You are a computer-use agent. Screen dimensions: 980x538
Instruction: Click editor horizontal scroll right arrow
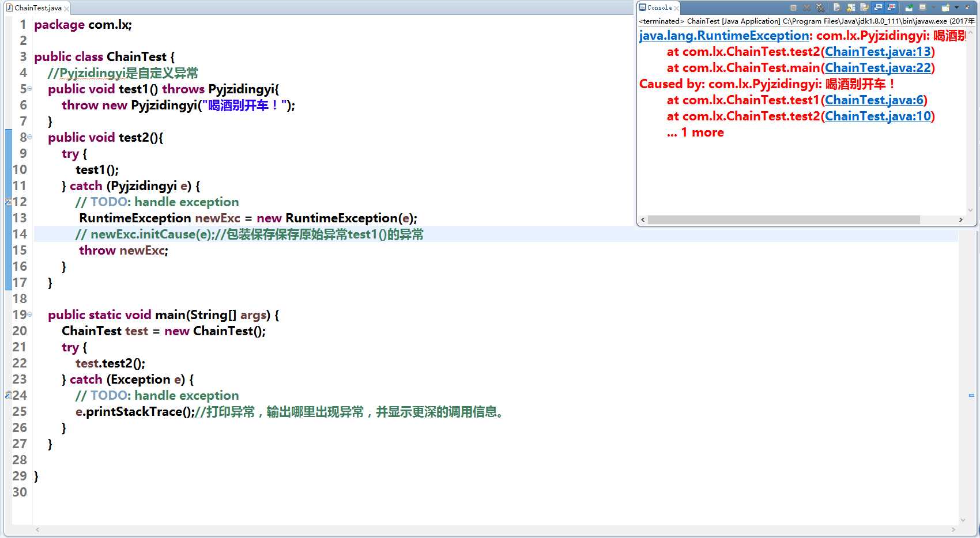pos(953,529)
